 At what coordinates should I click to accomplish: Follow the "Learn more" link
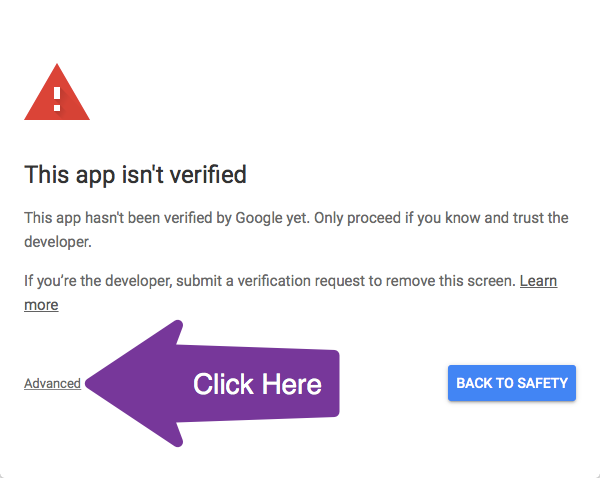[537, 281]
